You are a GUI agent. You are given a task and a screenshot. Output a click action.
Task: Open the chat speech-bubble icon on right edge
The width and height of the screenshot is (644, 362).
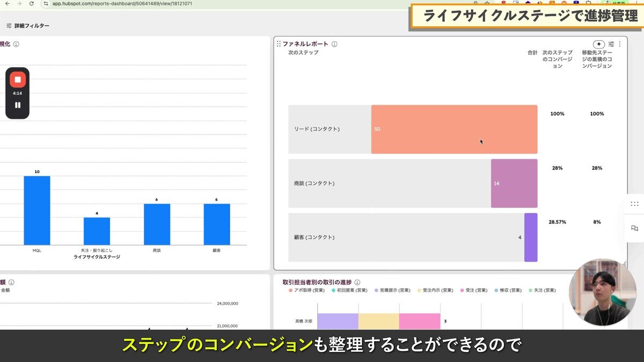(634, 228)
